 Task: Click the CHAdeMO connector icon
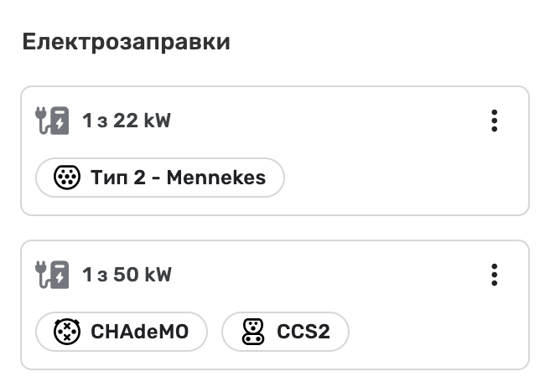tap(67, 332)
